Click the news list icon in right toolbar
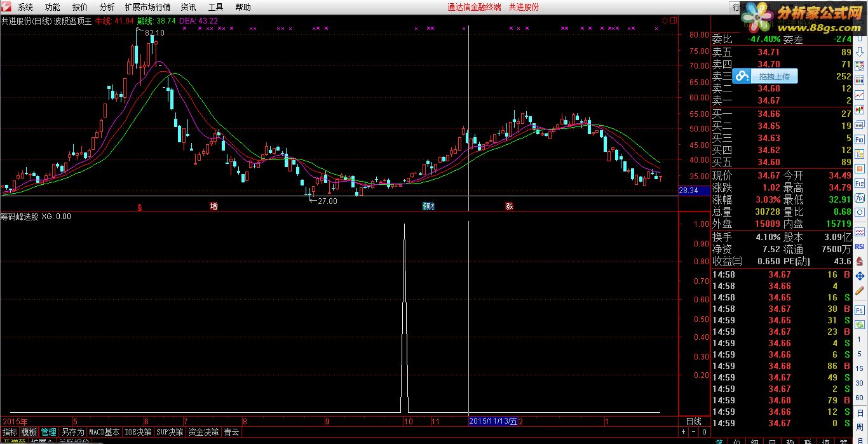Viewport: 868px width, 444px height. coord(860,124)
